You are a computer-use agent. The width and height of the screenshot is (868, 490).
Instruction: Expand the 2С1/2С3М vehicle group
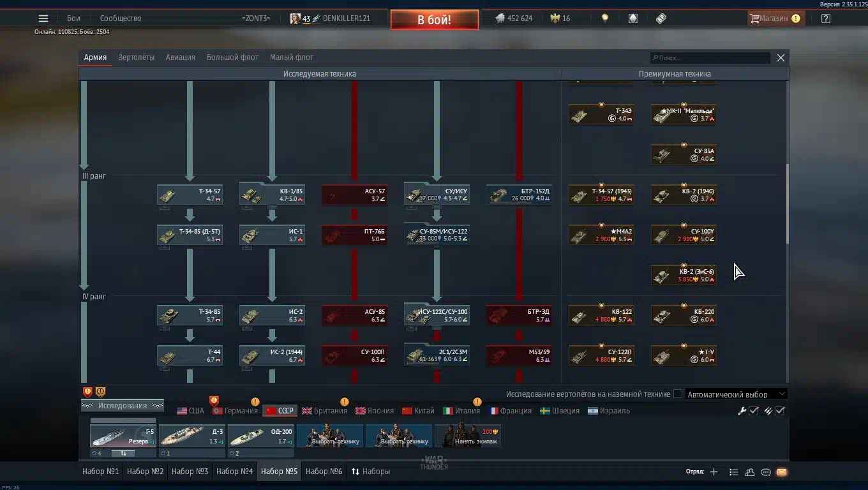point(437,355)
